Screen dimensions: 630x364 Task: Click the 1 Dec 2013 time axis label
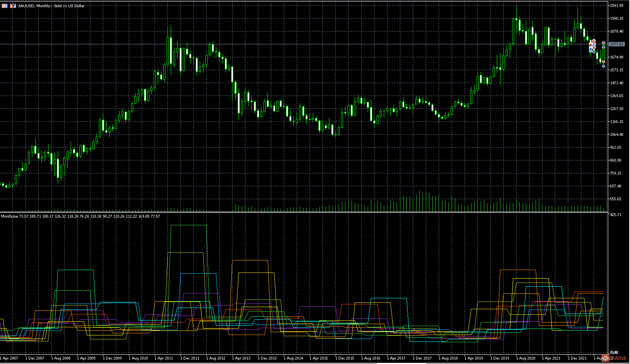coord(267,358)
